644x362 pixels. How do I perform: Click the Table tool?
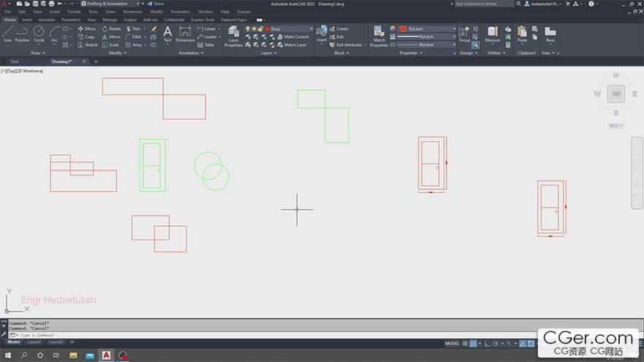pyautogui.click(x=206, y=45)
